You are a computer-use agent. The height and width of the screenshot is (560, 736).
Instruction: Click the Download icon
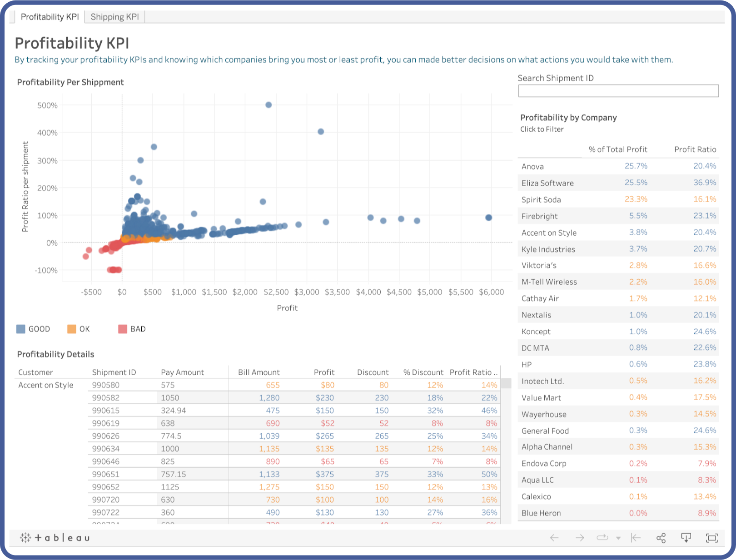[x=685, y=538]
